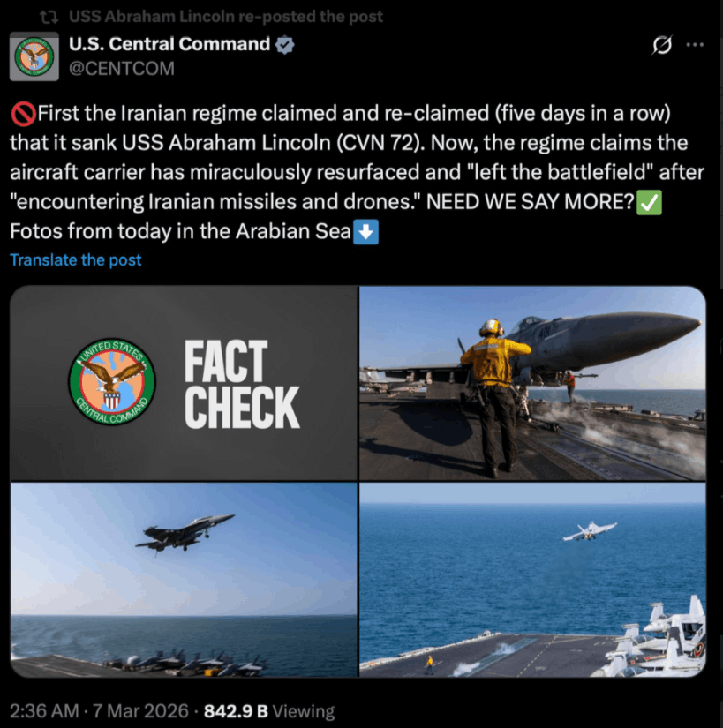
Task: Click the red prohibited emoji in the post
Action: [23, 114]
